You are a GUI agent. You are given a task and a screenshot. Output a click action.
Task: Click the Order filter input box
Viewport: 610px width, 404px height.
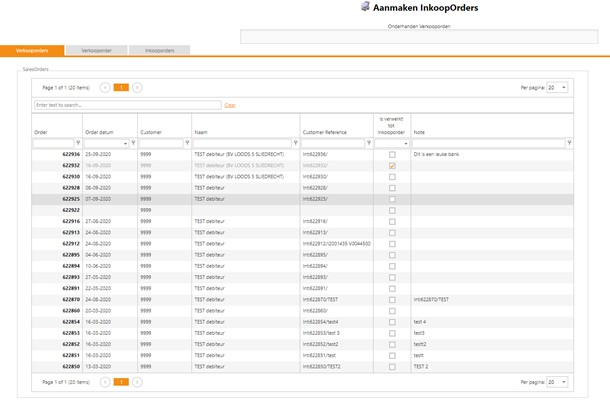(53, 143)
